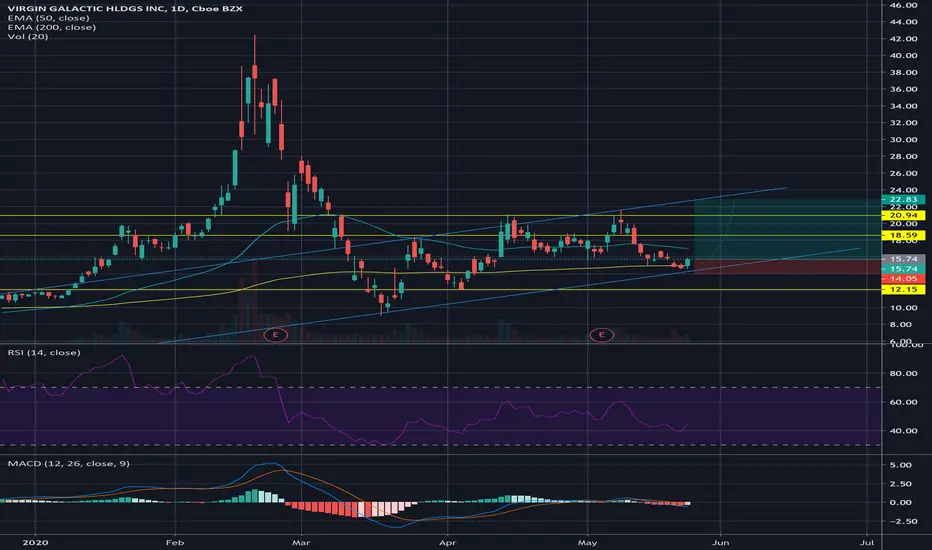Click the 8.00 value on price scale
This screenshot has width=932, height=550.
pyautogui.click(x=901, y=325)
